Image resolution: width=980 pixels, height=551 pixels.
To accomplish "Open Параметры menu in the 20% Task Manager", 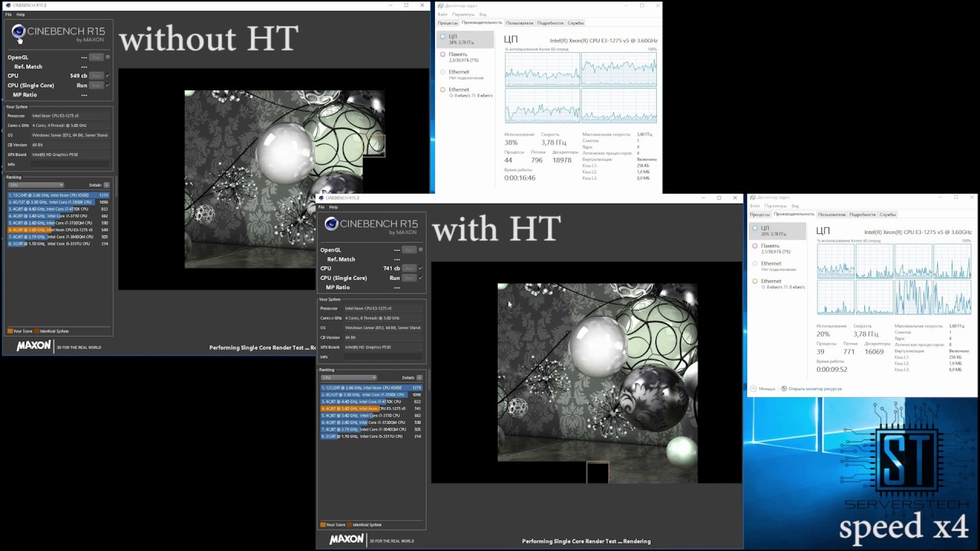I will click(776, 206).
